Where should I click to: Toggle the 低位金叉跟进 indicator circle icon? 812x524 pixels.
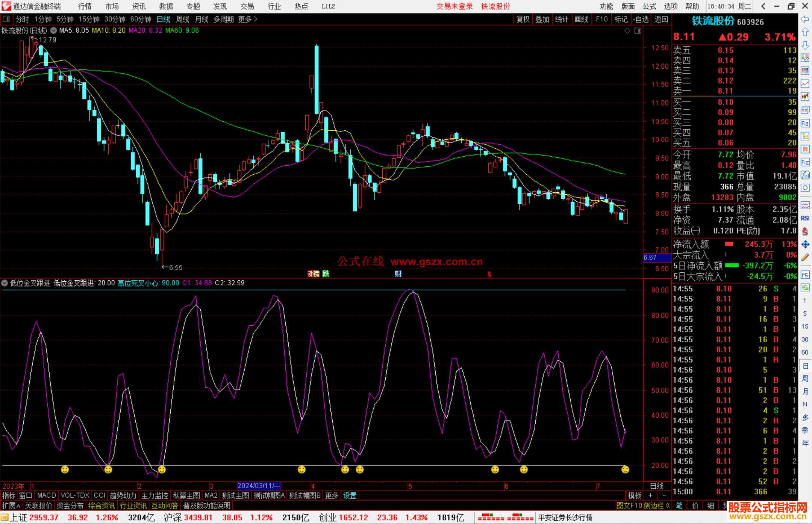tap(5, 283)
